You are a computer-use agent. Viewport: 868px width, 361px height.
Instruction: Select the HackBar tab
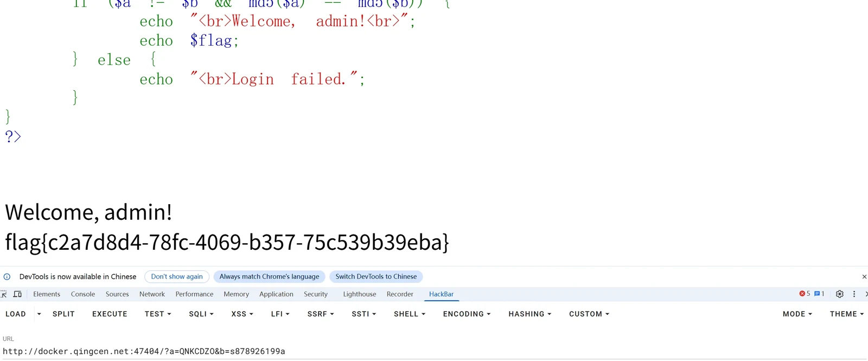click(x=441, y=294)
